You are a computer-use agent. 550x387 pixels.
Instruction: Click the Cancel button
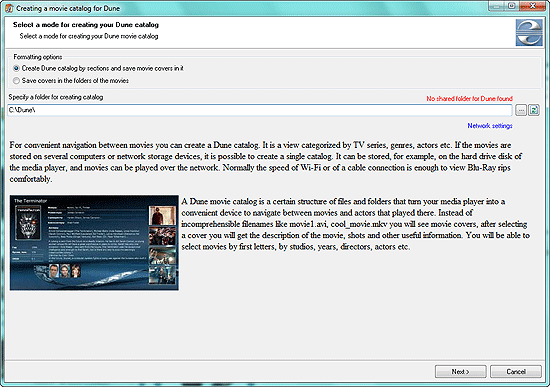(x=516, y=372)
